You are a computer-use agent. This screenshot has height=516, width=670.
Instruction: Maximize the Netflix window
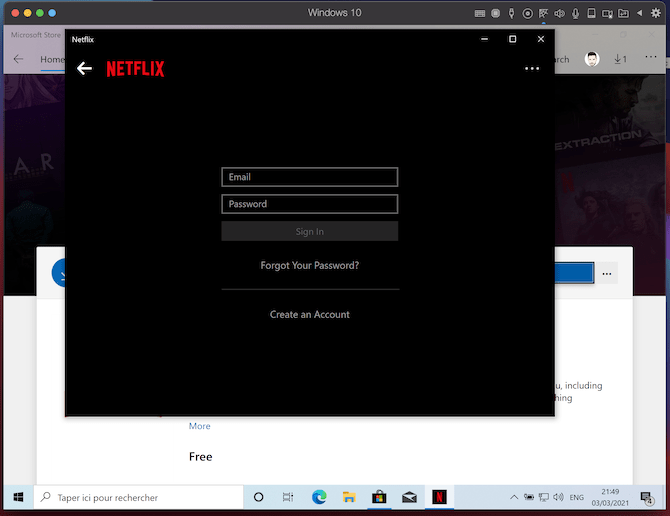click(512, 39)
